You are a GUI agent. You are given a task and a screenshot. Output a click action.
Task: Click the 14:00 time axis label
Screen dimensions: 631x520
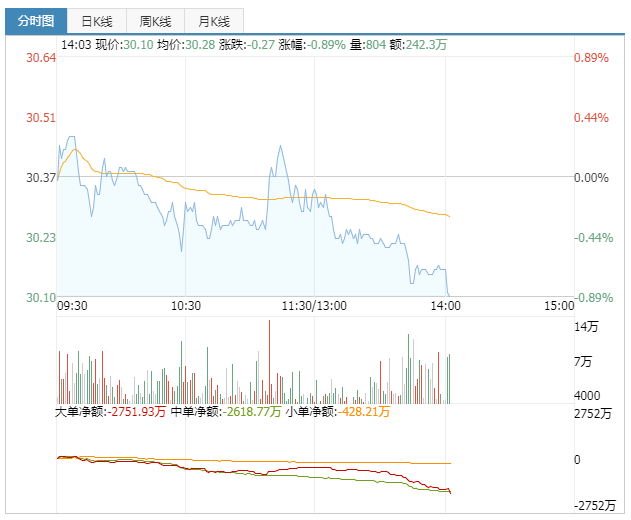pos(445,306)
